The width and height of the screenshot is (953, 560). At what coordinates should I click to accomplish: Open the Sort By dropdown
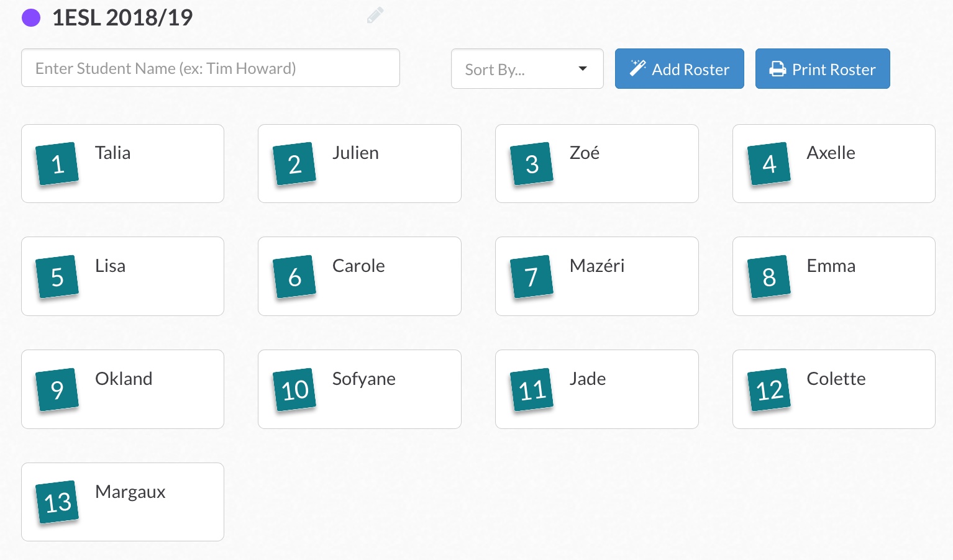pos(527,69)
